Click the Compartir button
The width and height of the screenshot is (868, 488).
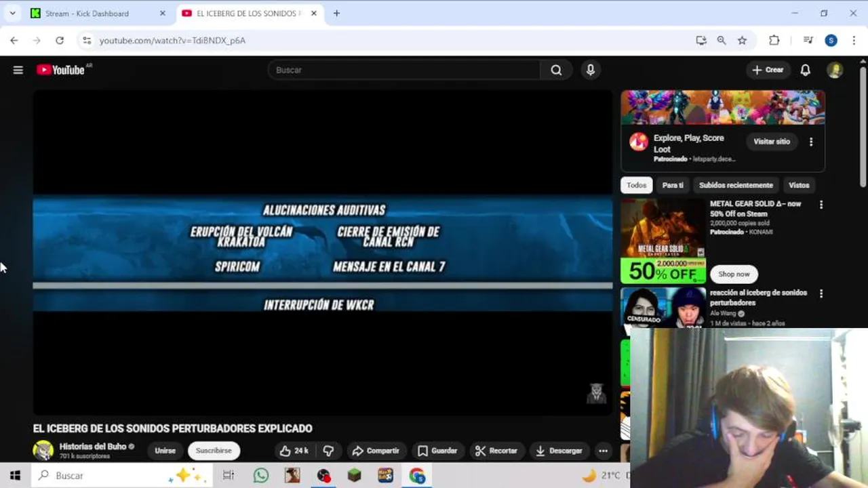[x=375, y=451]
